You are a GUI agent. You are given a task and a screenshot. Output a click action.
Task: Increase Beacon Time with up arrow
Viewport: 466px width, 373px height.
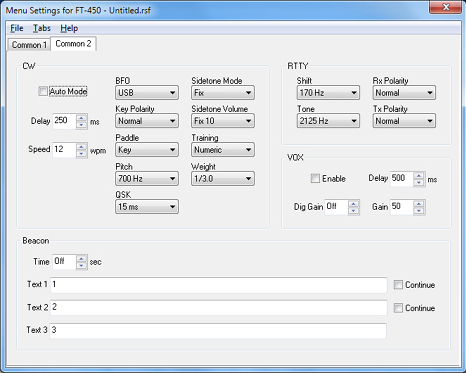[82, 259]
